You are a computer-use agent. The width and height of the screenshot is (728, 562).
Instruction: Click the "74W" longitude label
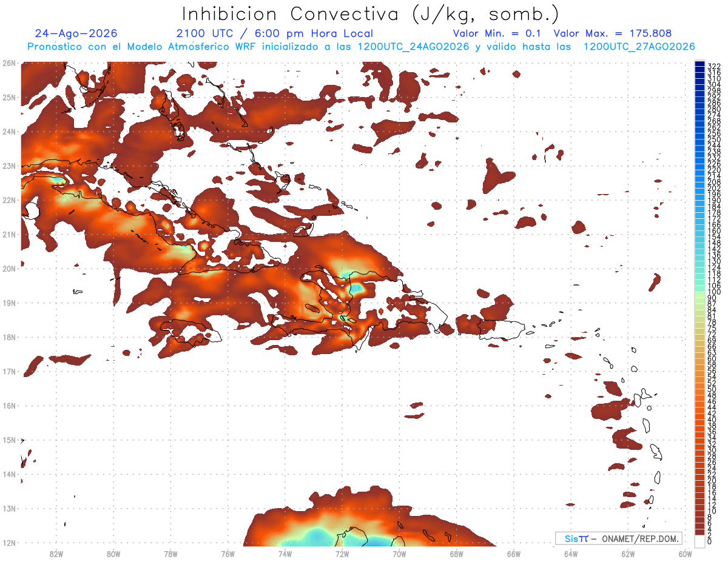pos(285,554)
